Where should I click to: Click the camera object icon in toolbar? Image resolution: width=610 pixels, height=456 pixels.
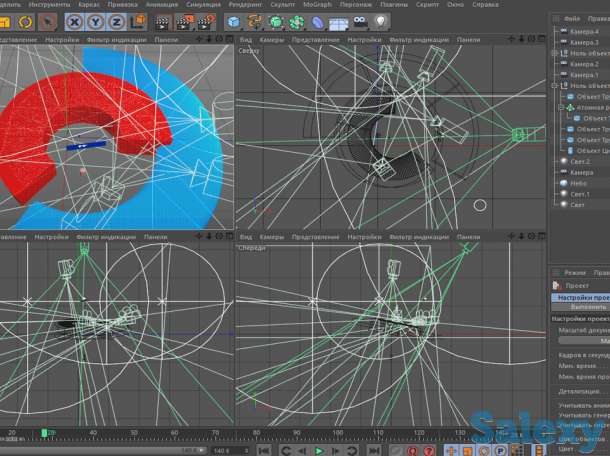click(x=362, y=21)
